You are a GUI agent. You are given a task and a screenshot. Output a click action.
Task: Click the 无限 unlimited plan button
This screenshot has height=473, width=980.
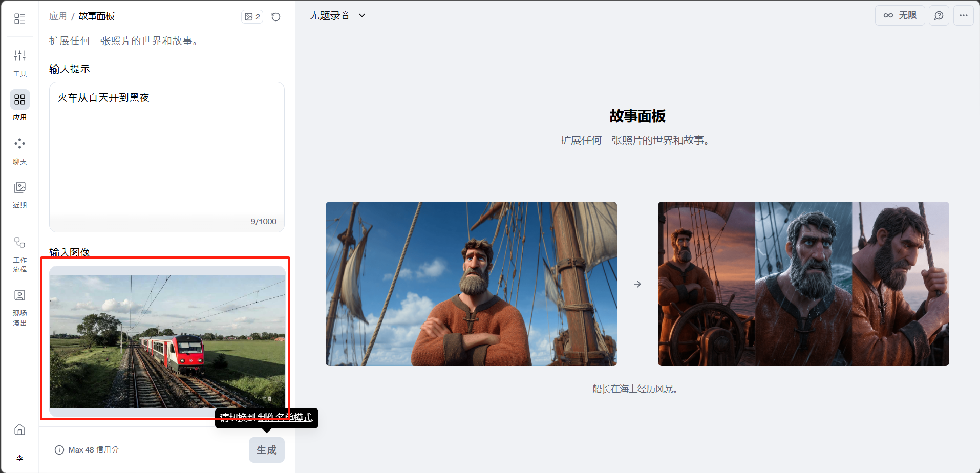coord(900,15)
